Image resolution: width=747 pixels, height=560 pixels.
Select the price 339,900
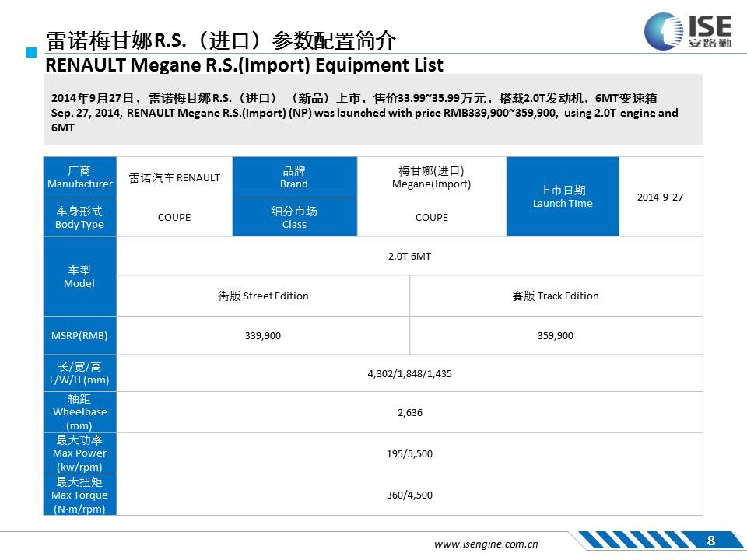click(263, 335)
